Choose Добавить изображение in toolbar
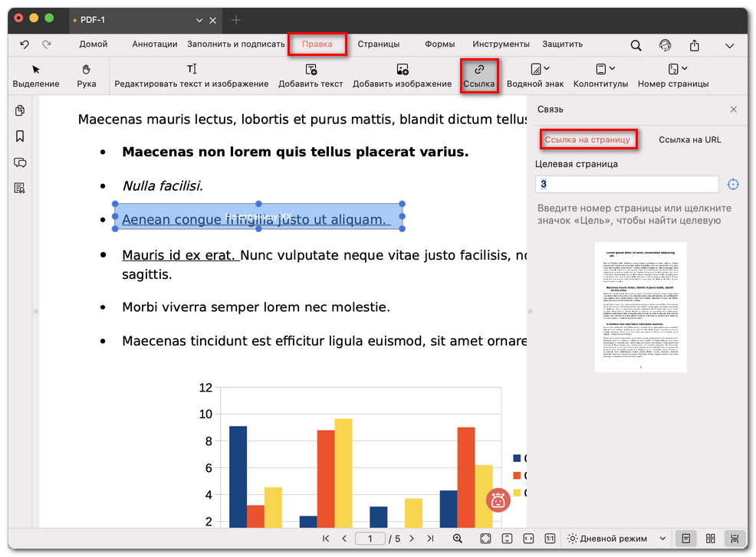Viewport: 756px width, 557px height. tap(402, 76)
